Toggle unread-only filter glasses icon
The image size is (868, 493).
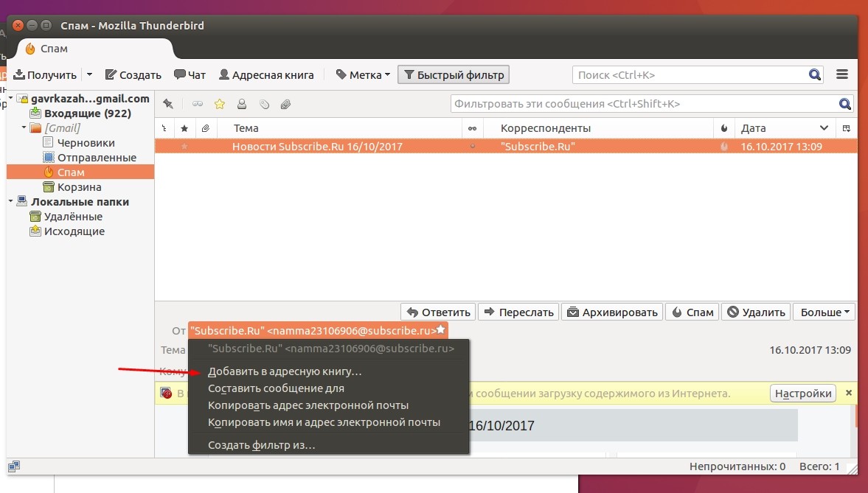tap(197, 104)
